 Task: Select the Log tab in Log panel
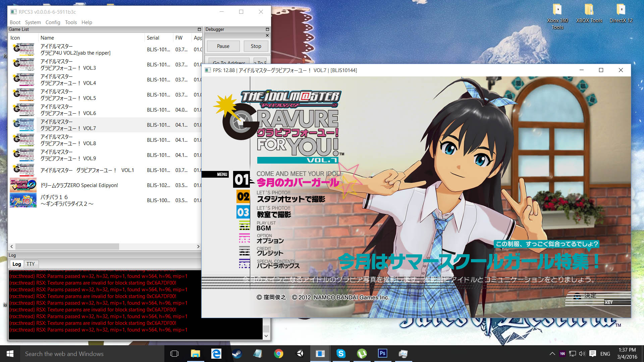pyautogui.click(x=17, y=264)
